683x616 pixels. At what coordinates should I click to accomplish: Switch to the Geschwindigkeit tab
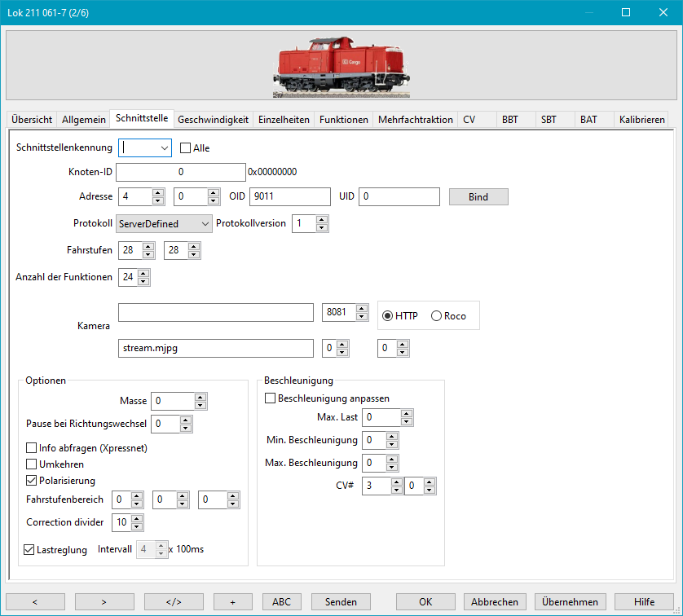[213, 120]
